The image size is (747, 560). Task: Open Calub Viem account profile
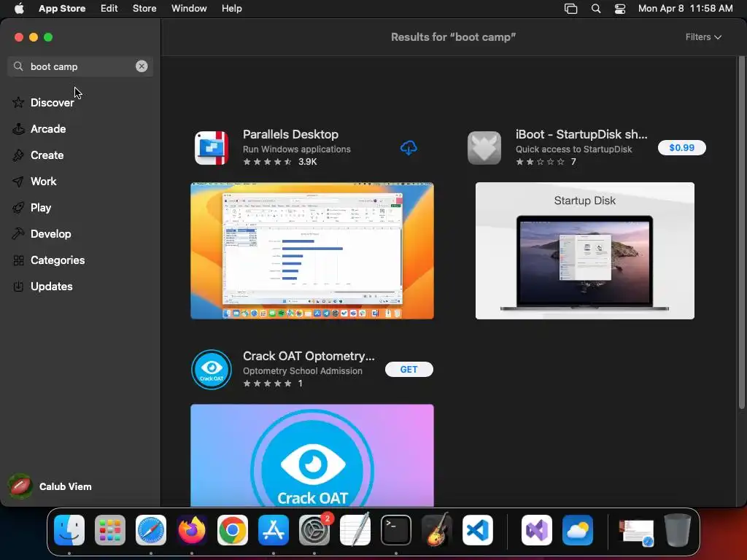50,486
